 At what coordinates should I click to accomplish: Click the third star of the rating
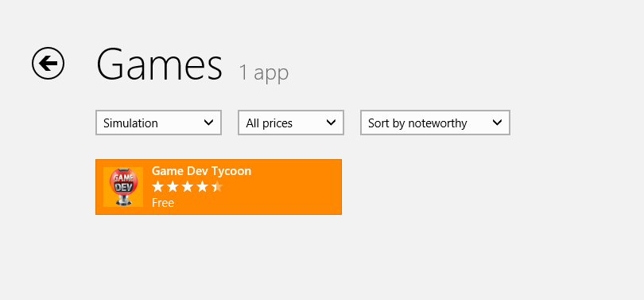(188, 187)
